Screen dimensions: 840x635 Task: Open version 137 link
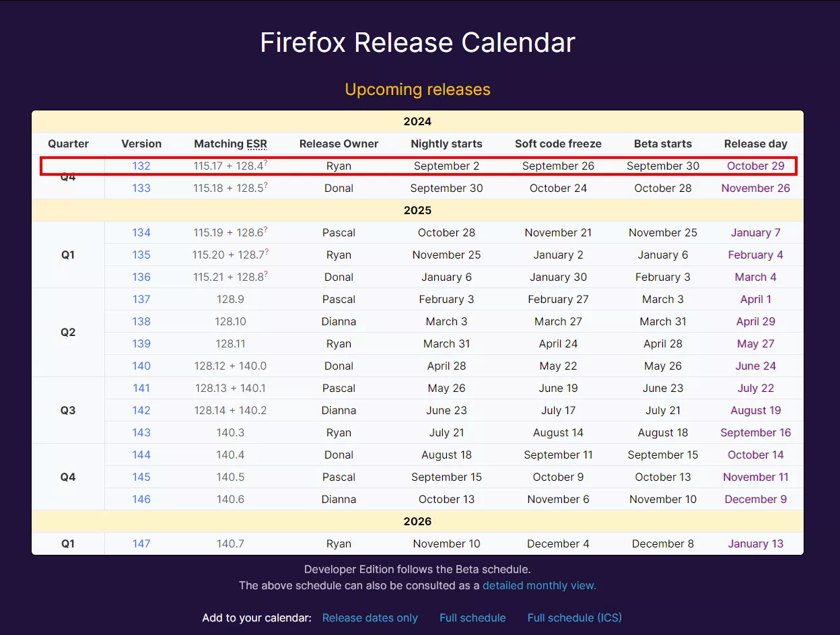point(141,299)
